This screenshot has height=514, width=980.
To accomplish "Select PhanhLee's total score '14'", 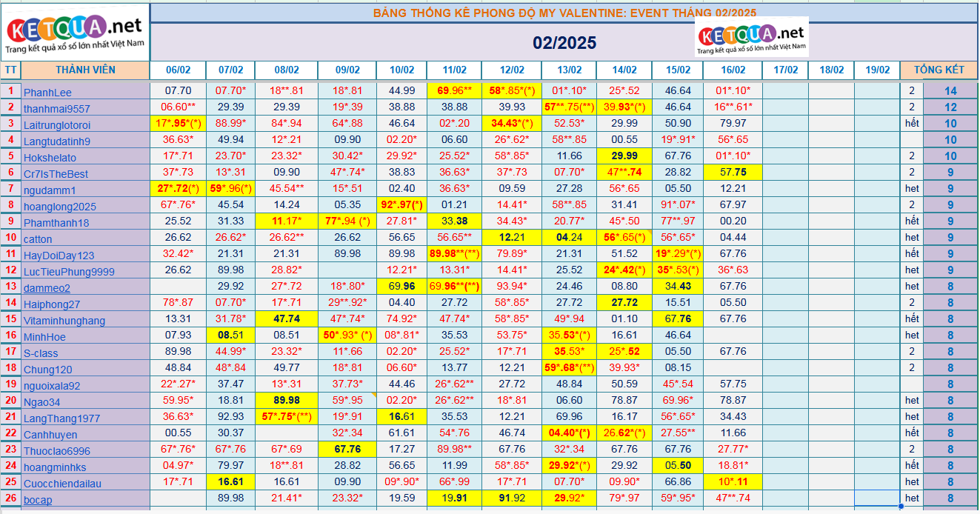I will (x=951, y=91).
